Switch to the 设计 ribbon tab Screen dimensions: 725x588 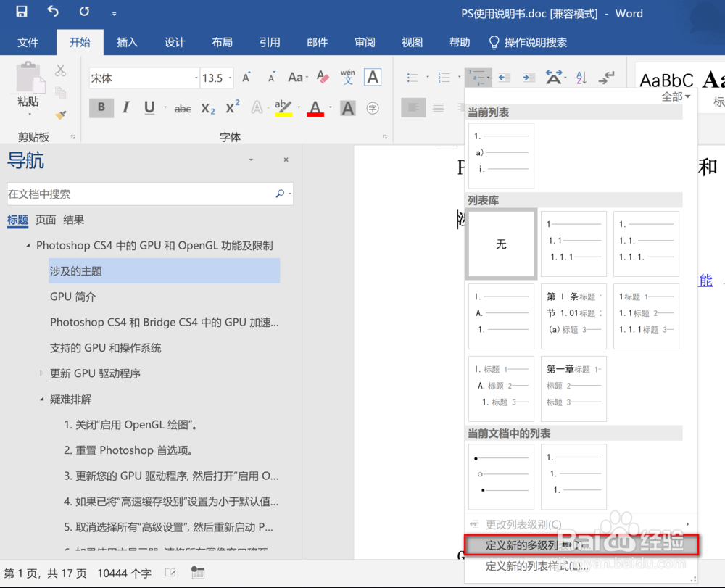175,43
